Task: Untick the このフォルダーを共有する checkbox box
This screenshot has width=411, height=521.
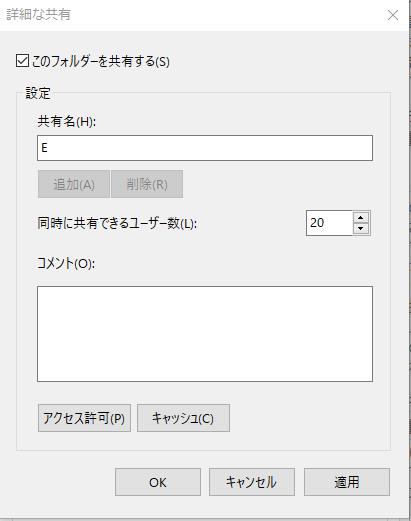Action: coord(22,61)
